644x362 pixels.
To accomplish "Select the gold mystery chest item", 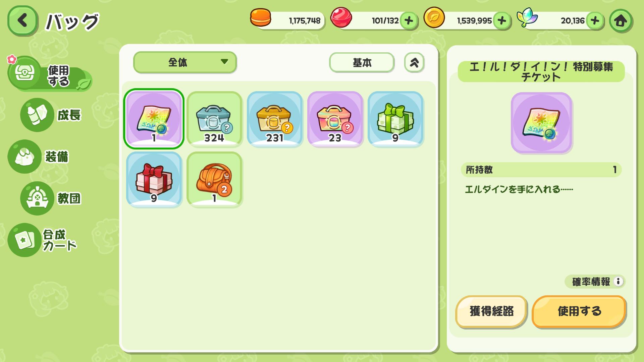I will coord(275,119).
